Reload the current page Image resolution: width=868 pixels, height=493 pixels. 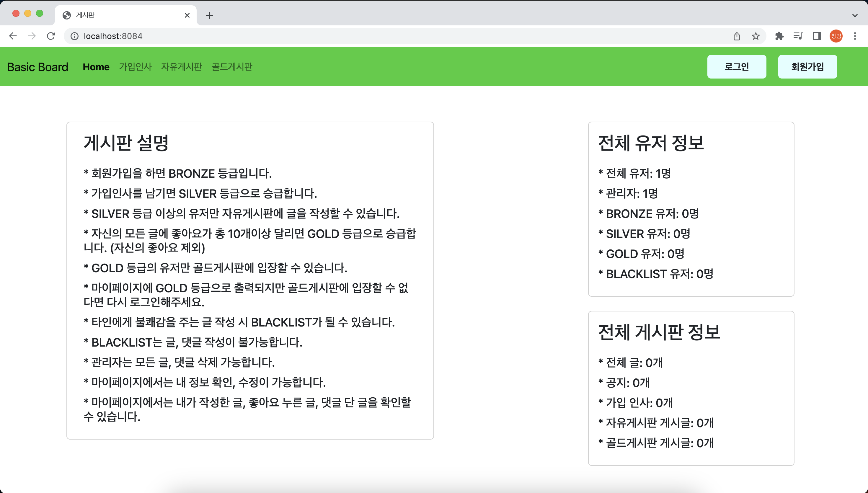(51, 36)
